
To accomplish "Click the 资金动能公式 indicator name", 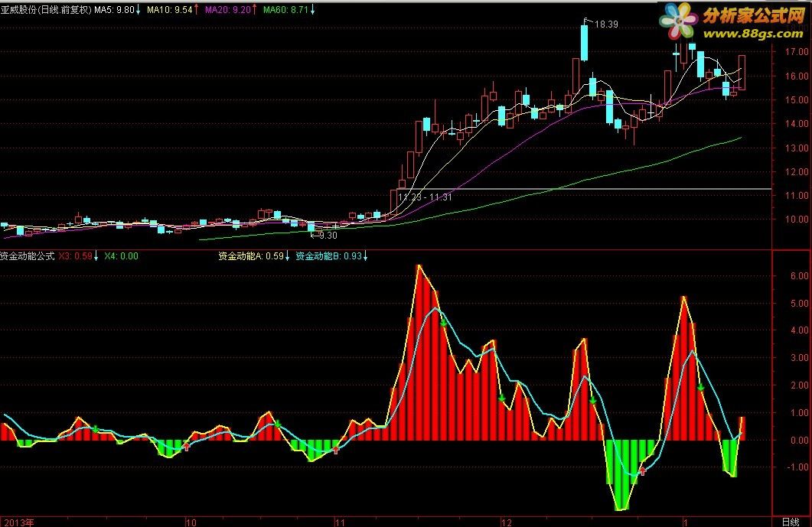I will pyautogui.click(x=28, y=255).
